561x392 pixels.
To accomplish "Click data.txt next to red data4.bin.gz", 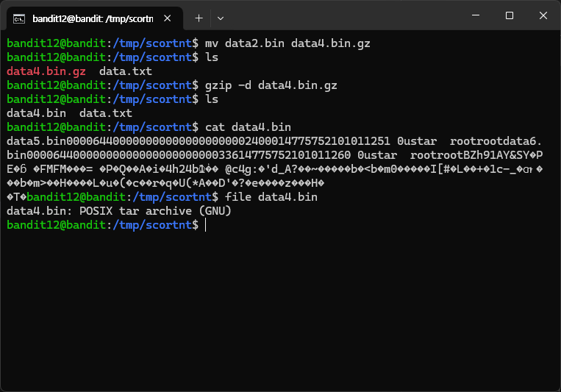I will [x=126, y=71].
